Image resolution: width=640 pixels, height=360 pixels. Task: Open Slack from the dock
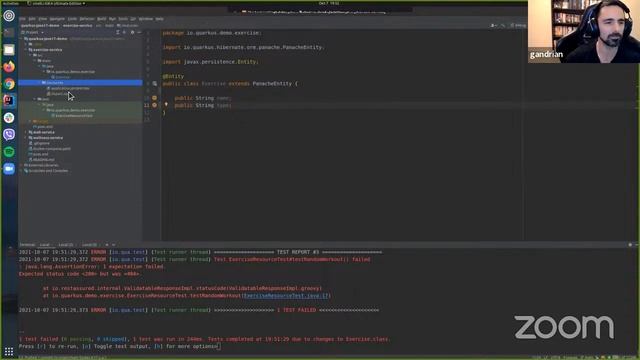[9, 118]
